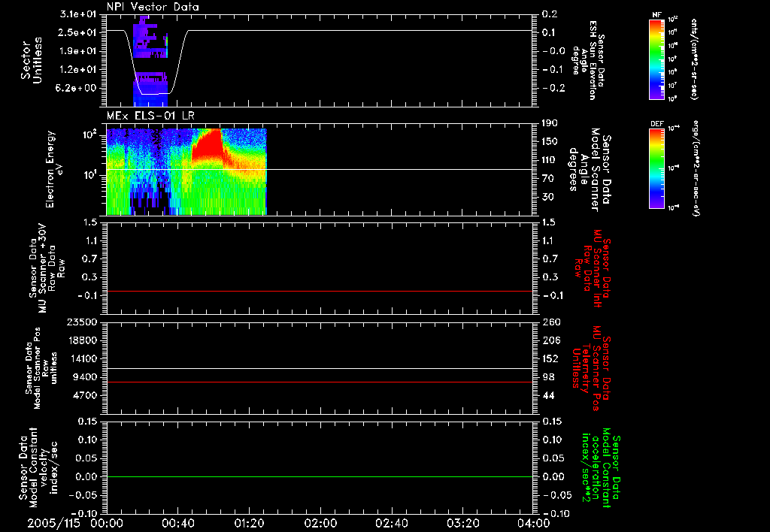Click the 04:00 time axis label
This screenshot has height=532, width=770.
[534, 523]
